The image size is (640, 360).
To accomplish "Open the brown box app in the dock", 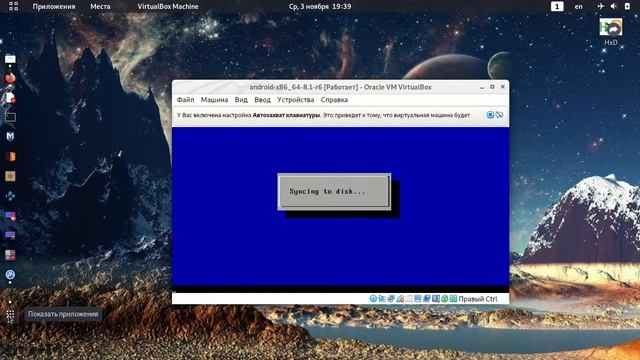I will 10,176.
